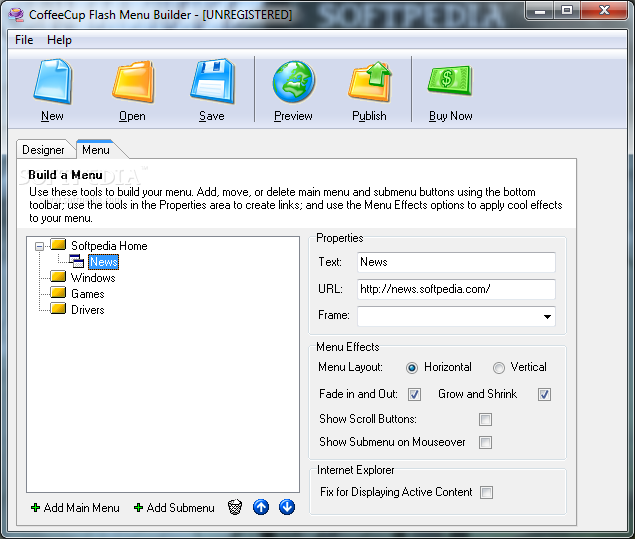
Task: Open a project with the Open folder icon
Action: tap(133, 81)
